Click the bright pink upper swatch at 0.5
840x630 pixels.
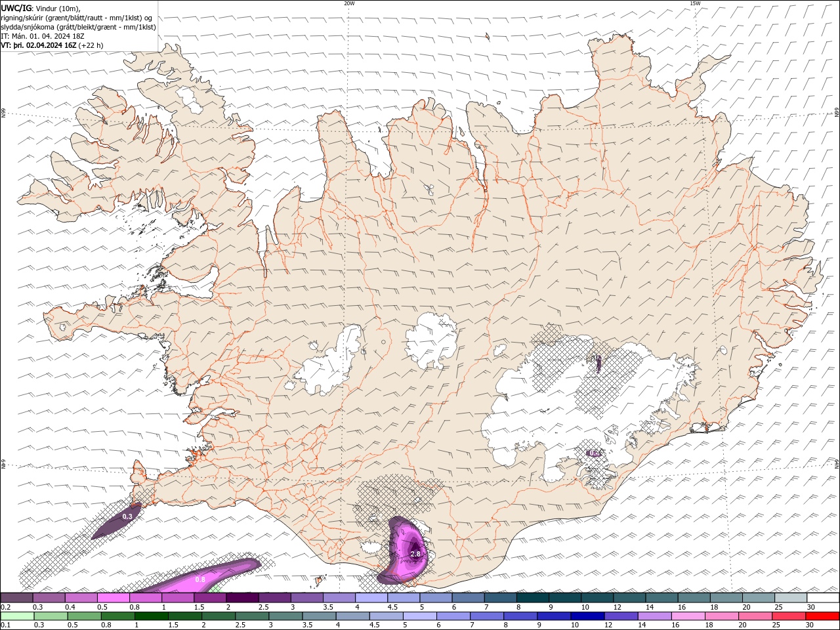pyautogui.click(x=114, y=598)
